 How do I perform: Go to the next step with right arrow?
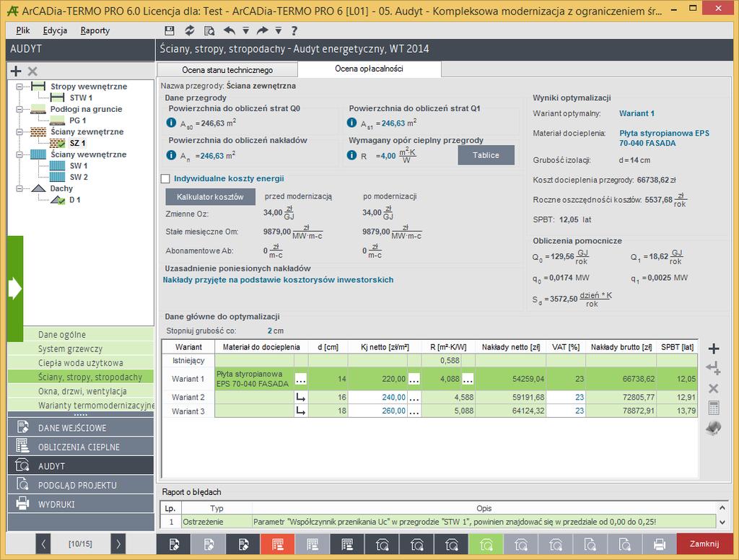[x=118, y=544]
